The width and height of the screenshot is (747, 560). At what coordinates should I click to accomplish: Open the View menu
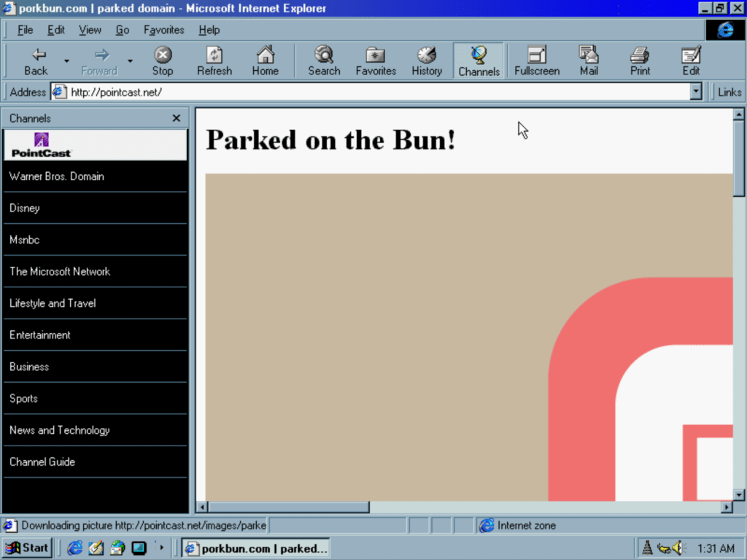pyautogui.click(x=90, y=30)
